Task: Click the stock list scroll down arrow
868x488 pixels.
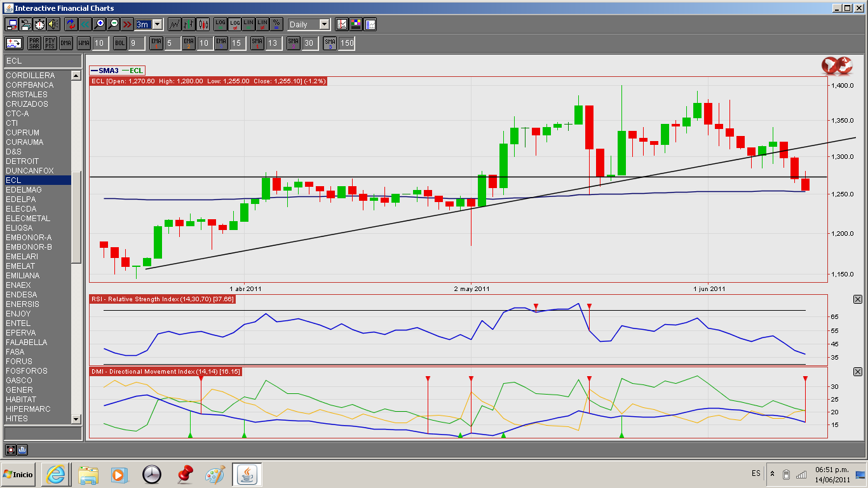Action: 76,419
